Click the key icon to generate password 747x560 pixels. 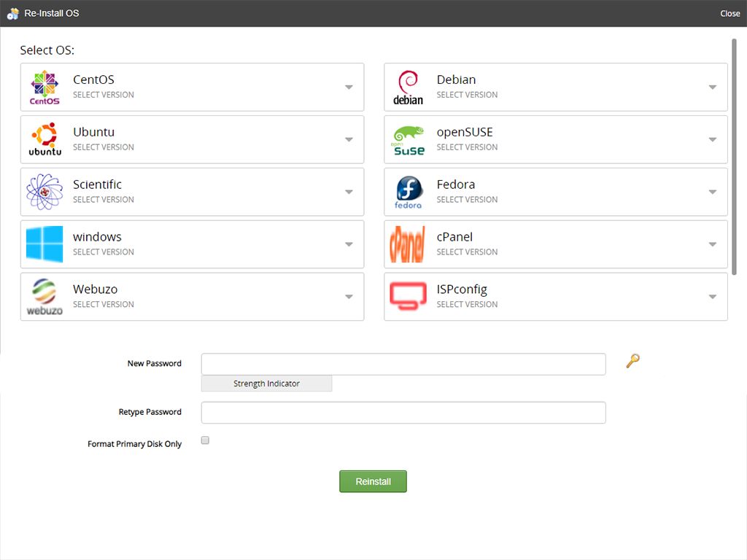pyautogui.click(x=632, y=361)
